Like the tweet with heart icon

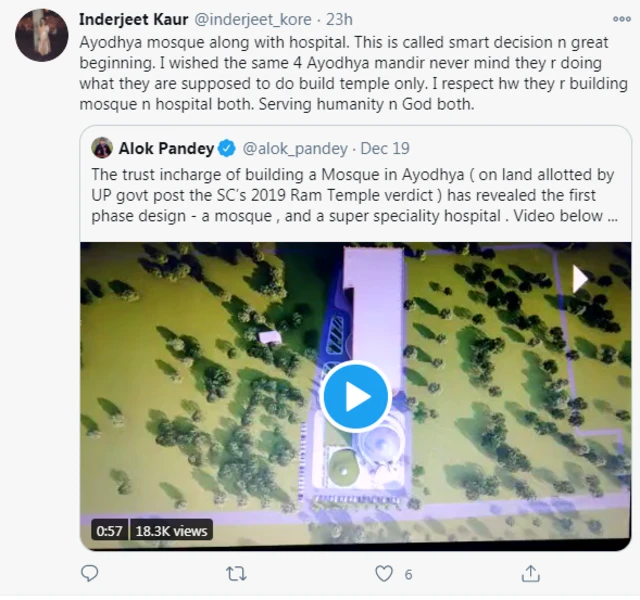[384, 574]
